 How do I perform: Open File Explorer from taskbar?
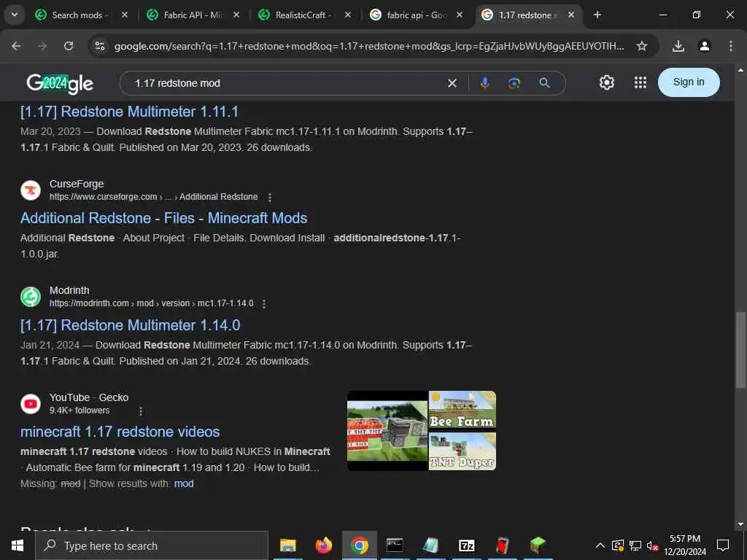(x=287, y=545)
